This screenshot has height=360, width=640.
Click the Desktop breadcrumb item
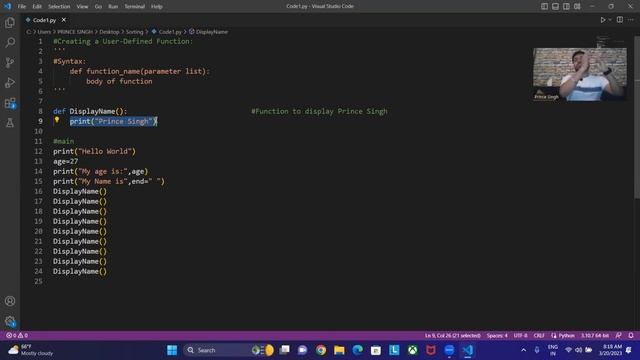tap(109, 31)
